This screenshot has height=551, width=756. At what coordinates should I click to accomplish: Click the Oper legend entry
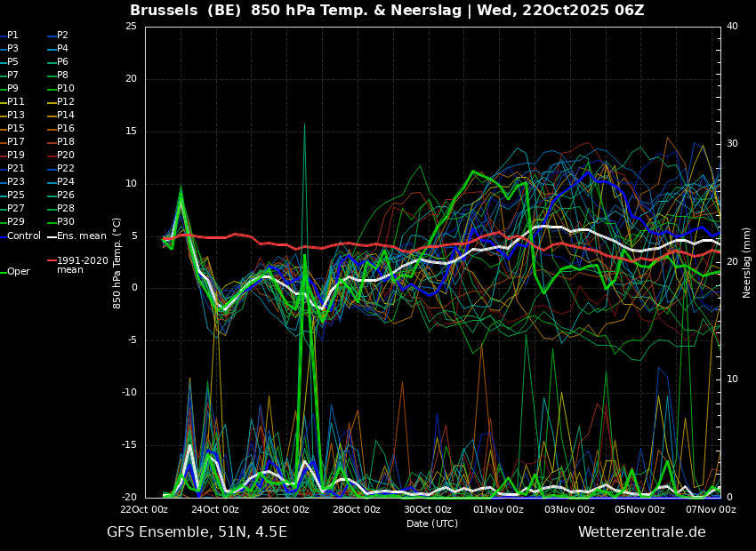pyautogui.click(x=18, y=272)
